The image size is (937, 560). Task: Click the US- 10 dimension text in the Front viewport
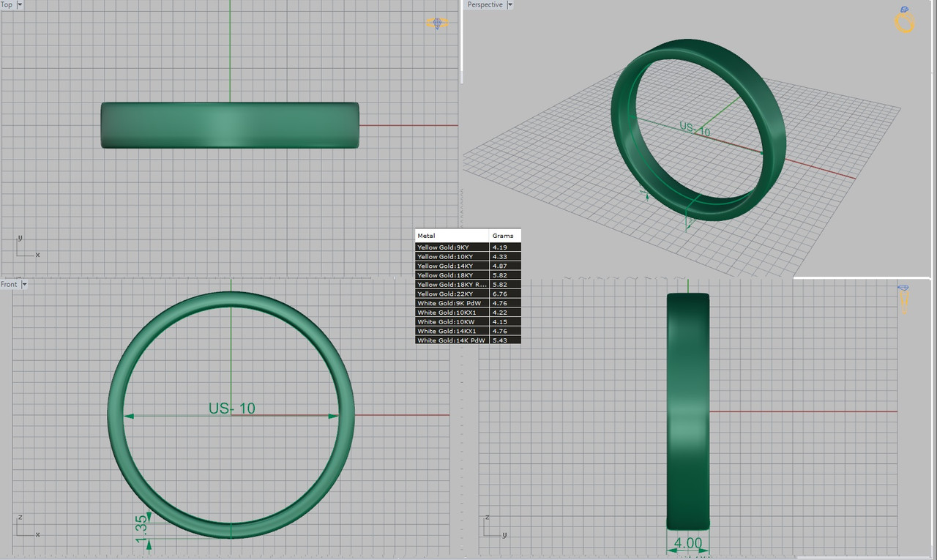pos(232,408)
